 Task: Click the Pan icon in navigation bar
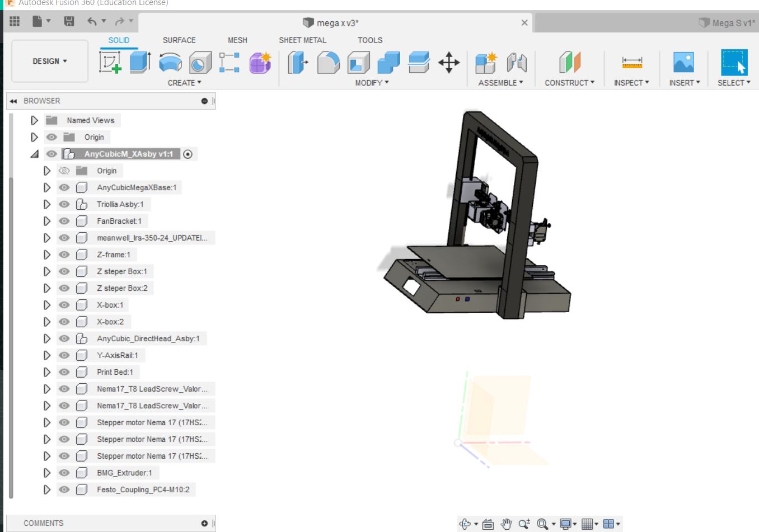click(505, 524)
